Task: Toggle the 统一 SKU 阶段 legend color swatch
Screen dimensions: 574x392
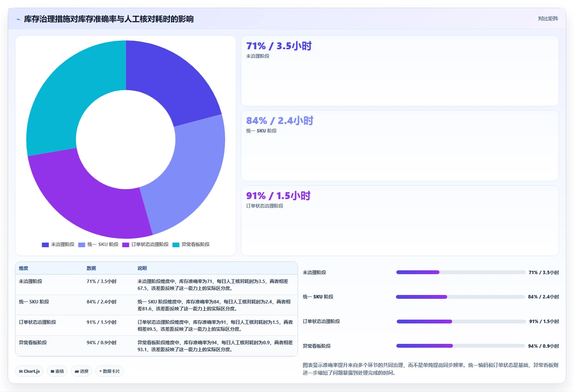Action: [81, 245]
